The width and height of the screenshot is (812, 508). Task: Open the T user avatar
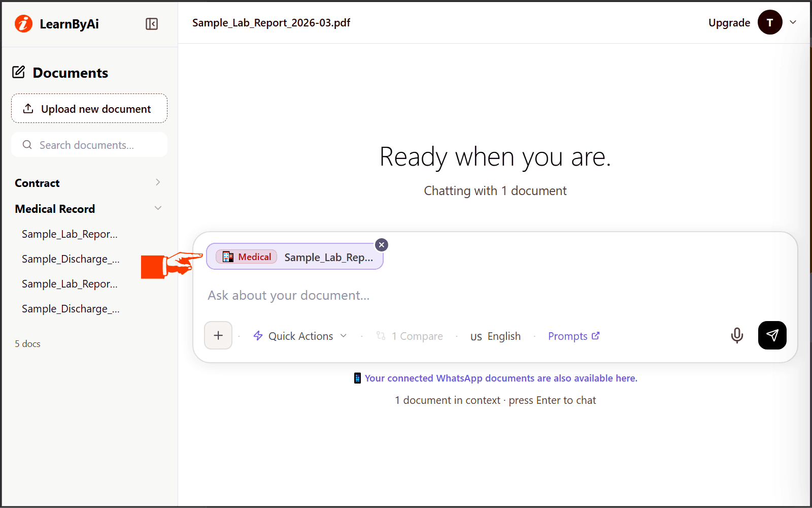[770, 22]
